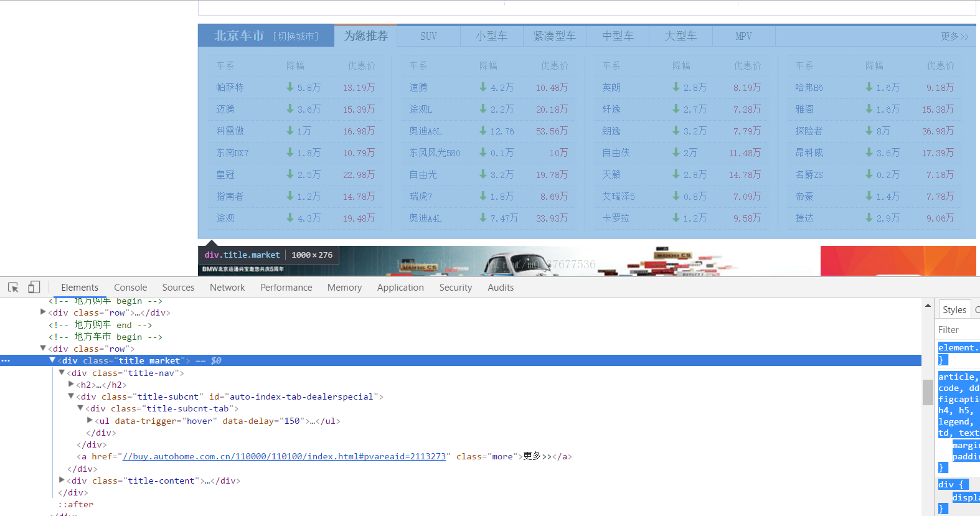Open the 艾瑞泽5 car link
The height and width of the screenshot is (516, 980).
point(618,196)
